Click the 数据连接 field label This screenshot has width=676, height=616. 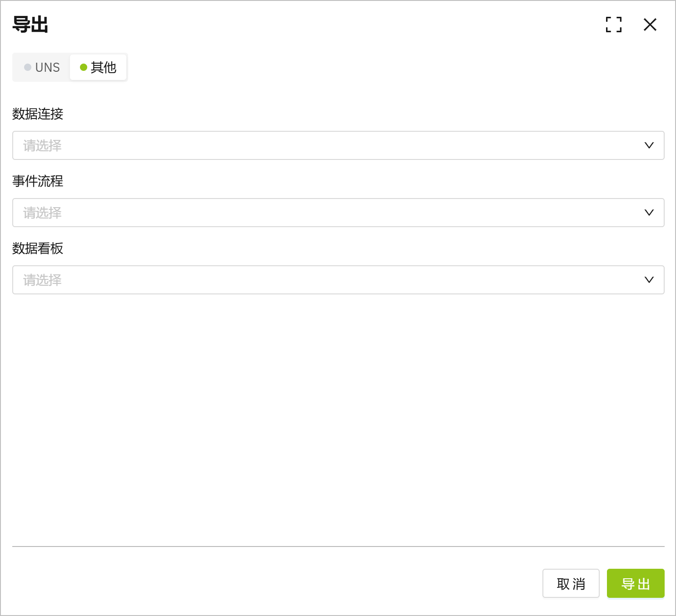[38, 114]
